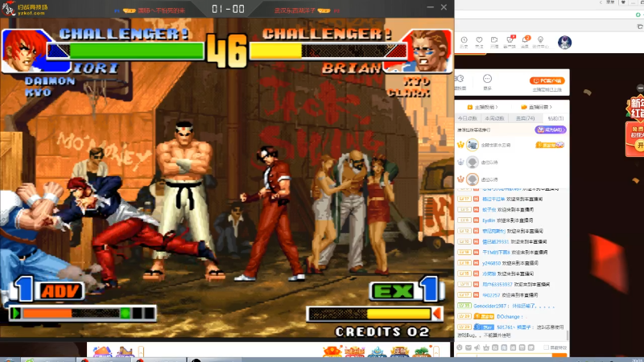Open the first-ranked user's avatar with gold crown
Screen dimensions: 644x362
coord(473,145)
